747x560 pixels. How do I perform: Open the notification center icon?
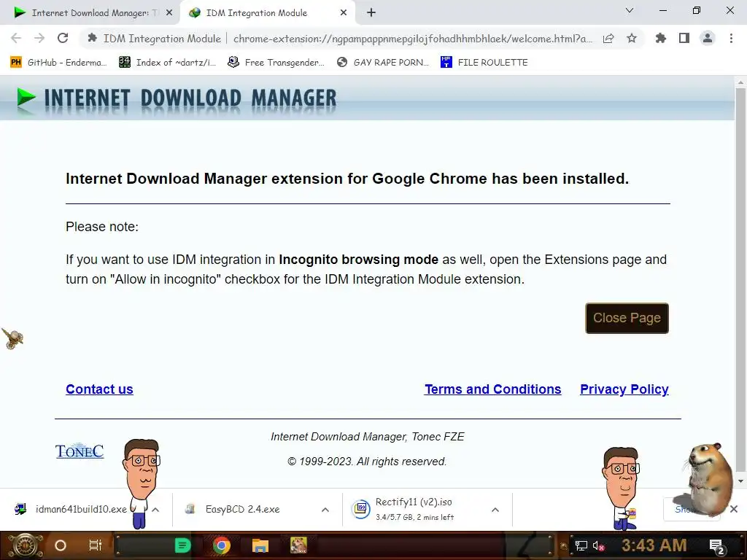716,546
